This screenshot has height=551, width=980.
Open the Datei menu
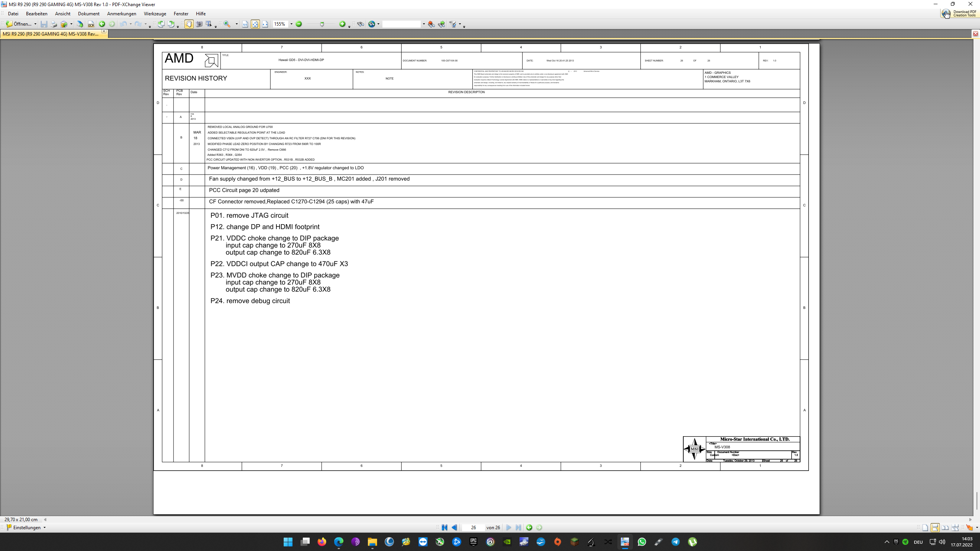(x=13, y=14)
